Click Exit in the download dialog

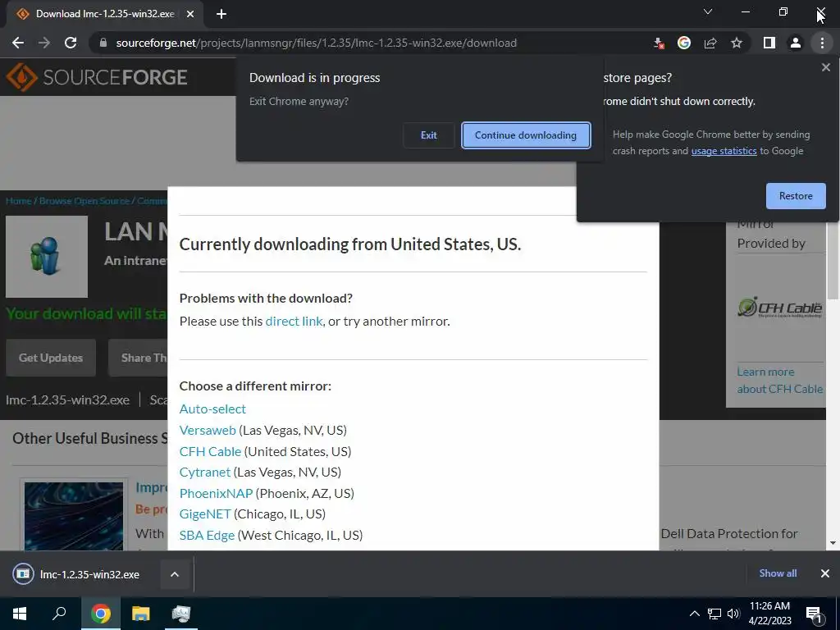(428, 135)
